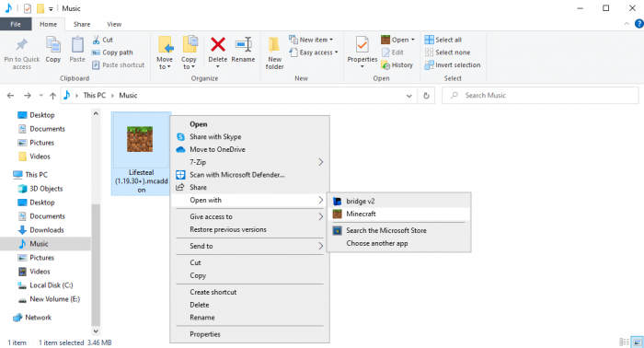Refresh the Music folder
Image resolution: width=644 pixels, height=348 pixels.
coord(426,96)
